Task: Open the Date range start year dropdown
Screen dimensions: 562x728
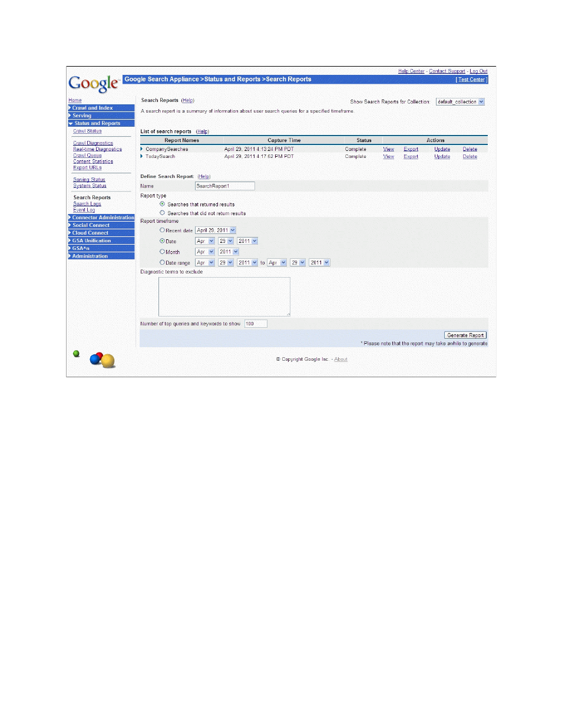Action: 247,262
